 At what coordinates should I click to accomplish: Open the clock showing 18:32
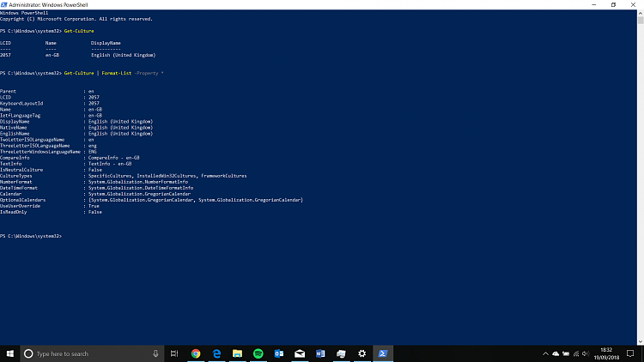pos(606,350)
